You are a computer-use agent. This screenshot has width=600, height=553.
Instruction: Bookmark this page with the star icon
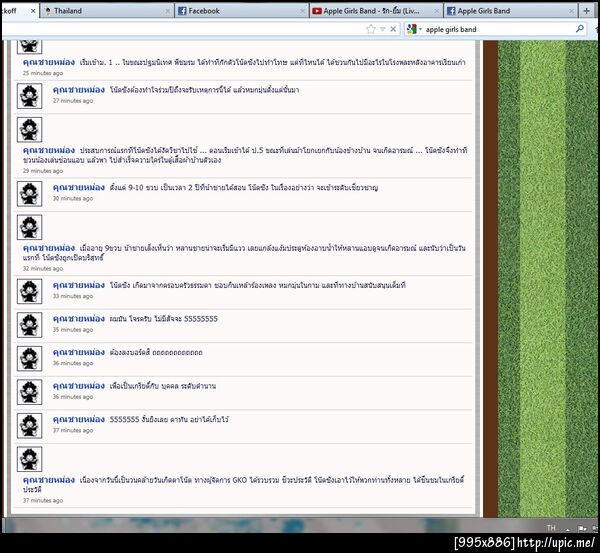tap(370, 29)
